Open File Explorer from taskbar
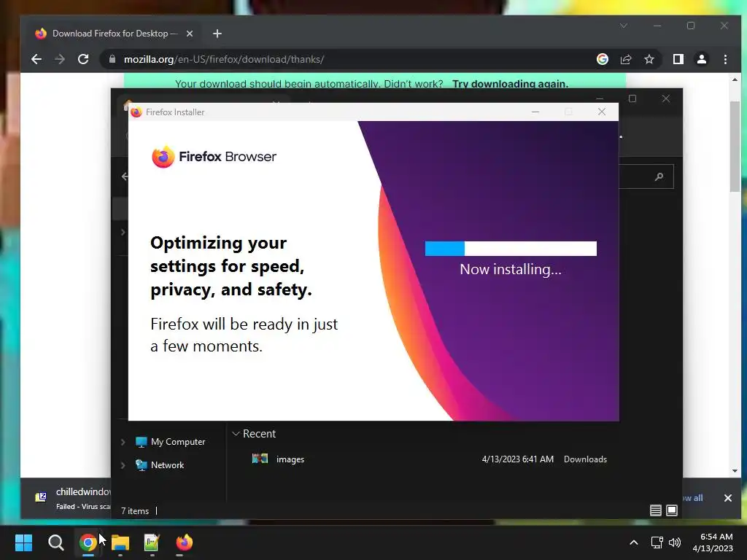The height and width of the screenshot is (560, 747). pyautogui.click(x=120, y=542)
